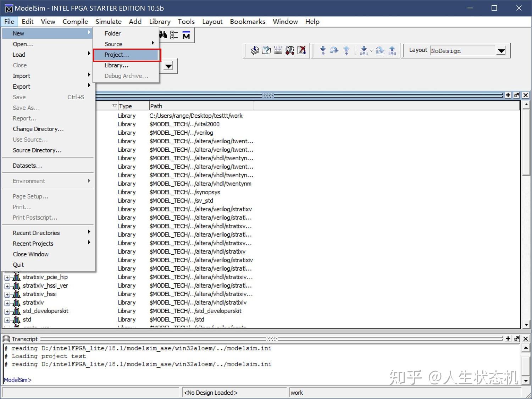Expand the std_developerskit library node
This screenshot has height=399, width=532.
point(8,311)
